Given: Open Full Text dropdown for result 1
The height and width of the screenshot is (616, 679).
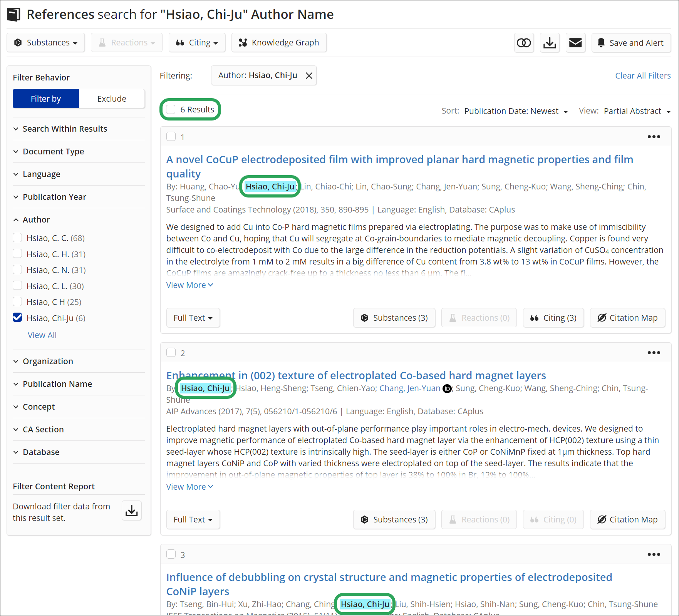Looking at the screenshot, I should point(193,318).
